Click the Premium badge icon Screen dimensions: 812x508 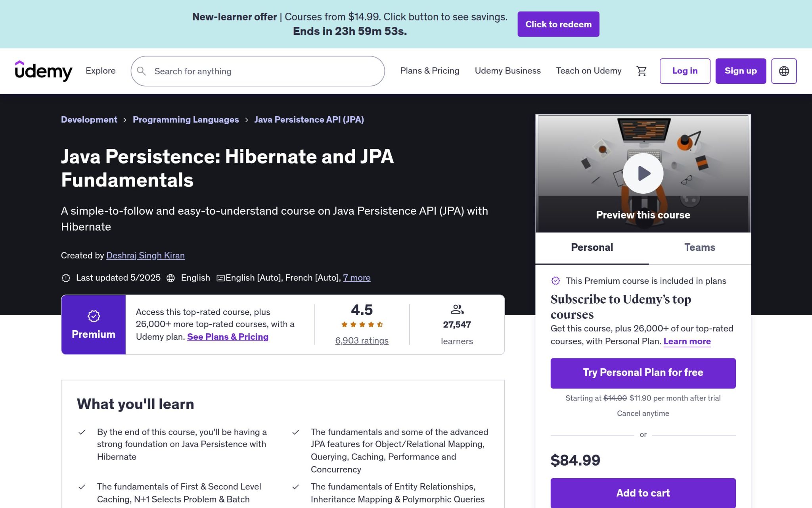click(x=93, y=316)
